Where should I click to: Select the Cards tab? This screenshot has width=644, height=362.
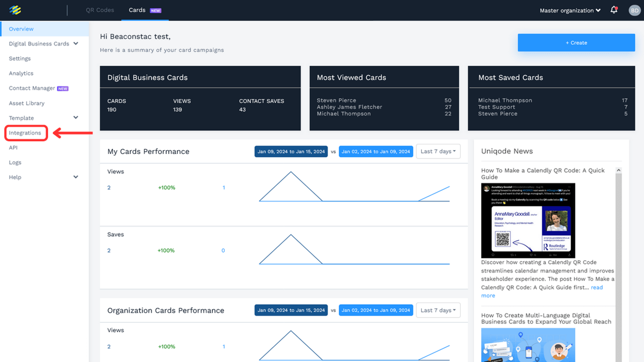coord(137,10)
